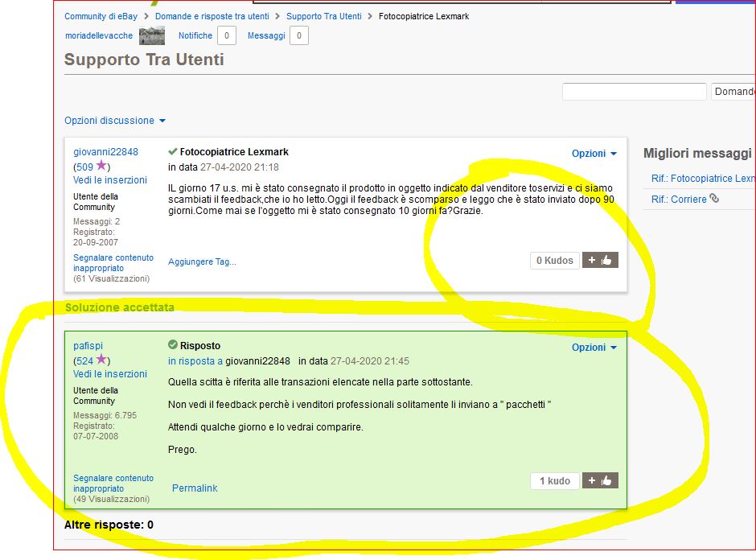This screenshot has height=560, width=756.
Task: Click the purple star next to 509
Action: (x=101, y=166)
